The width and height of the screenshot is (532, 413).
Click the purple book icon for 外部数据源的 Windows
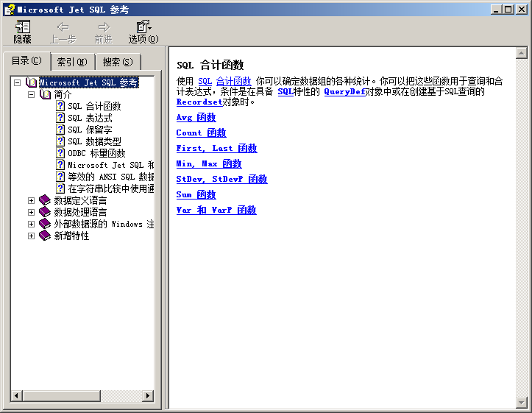point(45,224)
